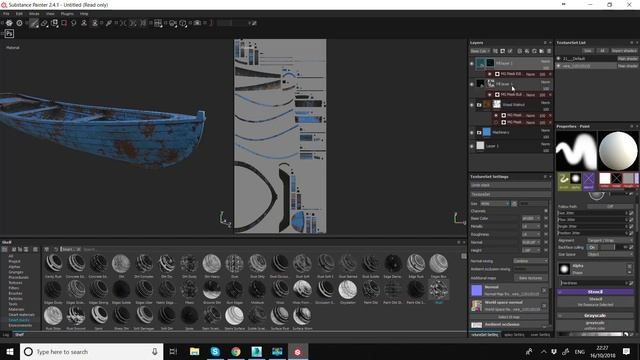Open the Base Color format dropdown
The width and height of the screenshot is (640, 360).
(531, 218)
